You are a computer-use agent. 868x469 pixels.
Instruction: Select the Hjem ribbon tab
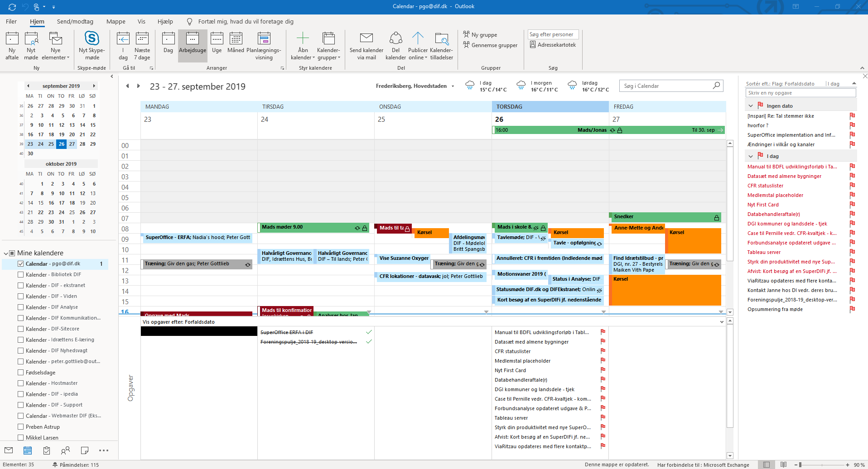click(x=37, y=21)
